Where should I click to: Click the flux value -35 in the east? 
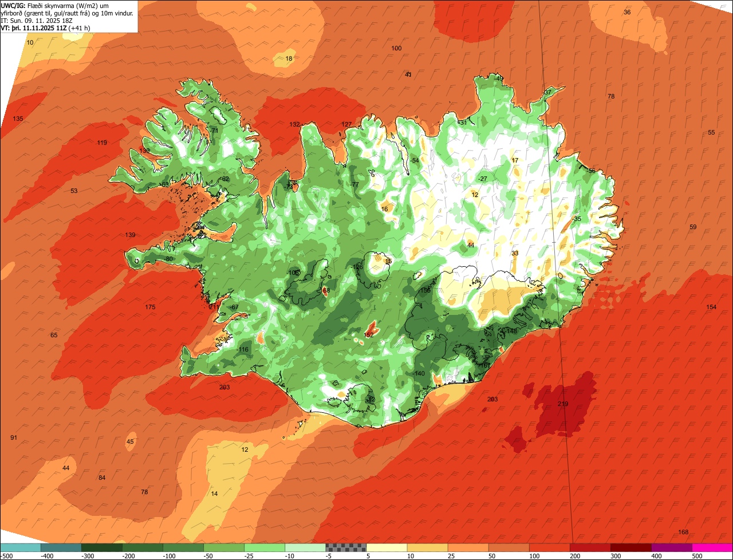[x=577, y=219]
